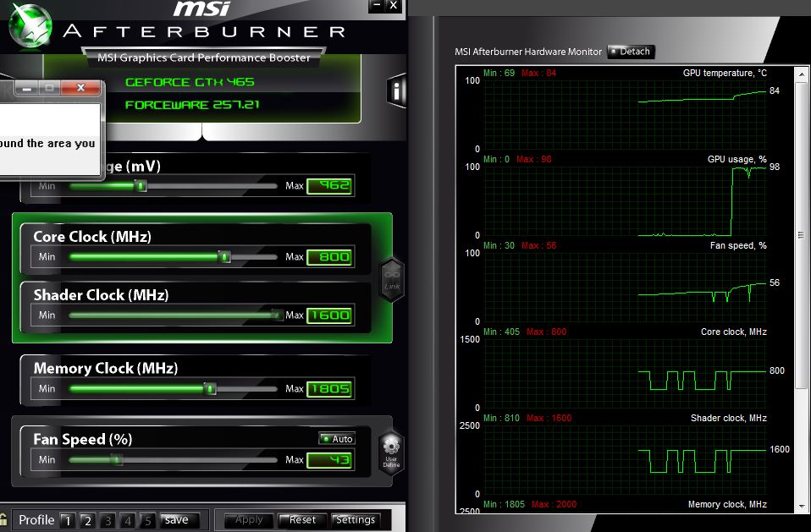This screenshot has height=532, width=811.
Task: Select profile slot 2
Action: coord(88,520)
